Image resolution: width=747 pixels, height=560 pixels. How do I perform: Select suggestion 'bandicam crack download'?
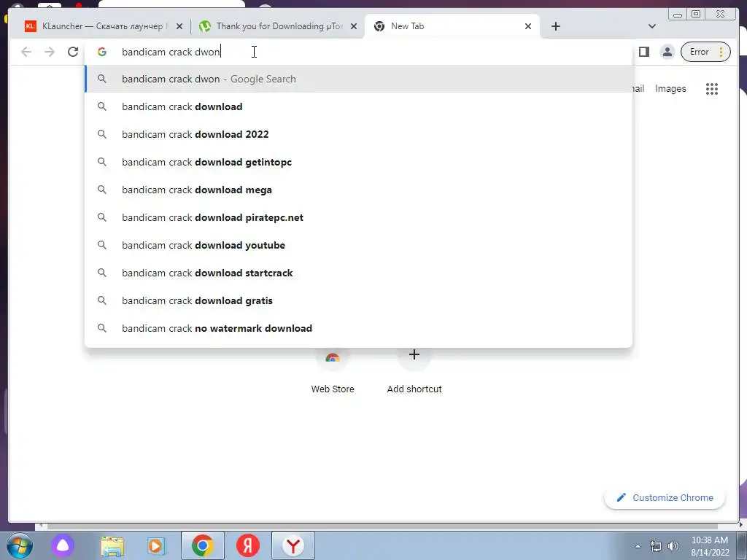[358, 106]
